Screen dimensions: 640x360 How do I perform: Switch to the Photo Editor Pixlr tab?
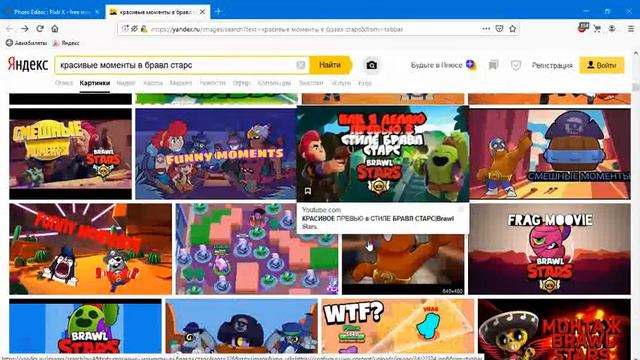tap(51, 12)
